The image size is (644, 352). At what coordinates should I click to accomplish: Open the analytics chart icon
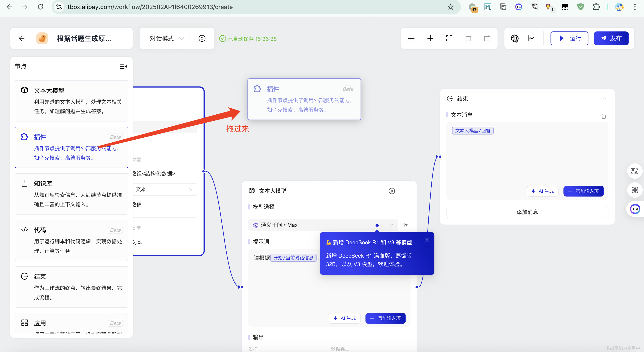(531, 39)
